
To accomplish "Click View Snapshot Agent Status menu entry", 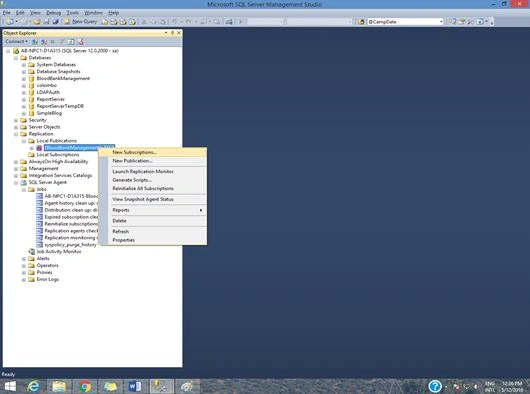I will click(x=153, y=199).
